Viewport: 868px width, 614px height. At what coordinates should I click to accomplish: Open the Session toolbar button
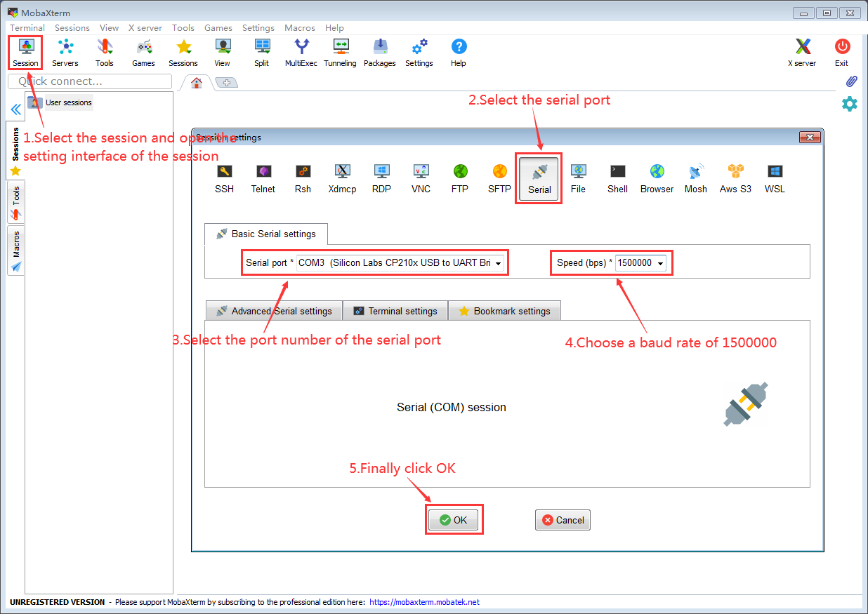[25, 53]
